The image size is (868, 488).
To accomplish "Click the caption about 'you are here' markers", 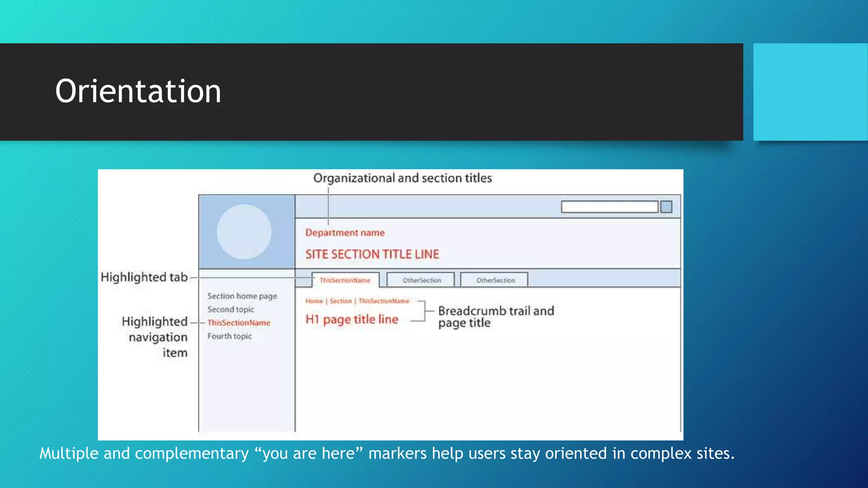I will 387,453.
